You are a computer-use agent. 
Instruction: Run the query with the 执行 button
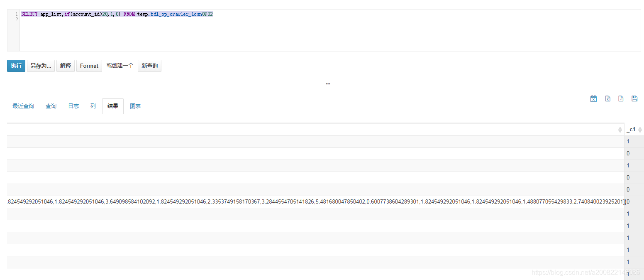tap(16, 66)
